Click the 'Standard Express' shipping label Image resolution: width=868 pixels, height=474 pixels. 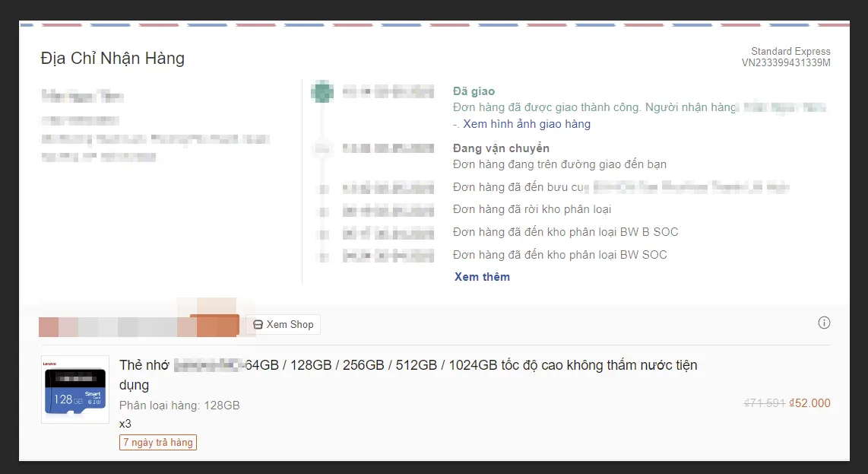(x=790, y=52)
